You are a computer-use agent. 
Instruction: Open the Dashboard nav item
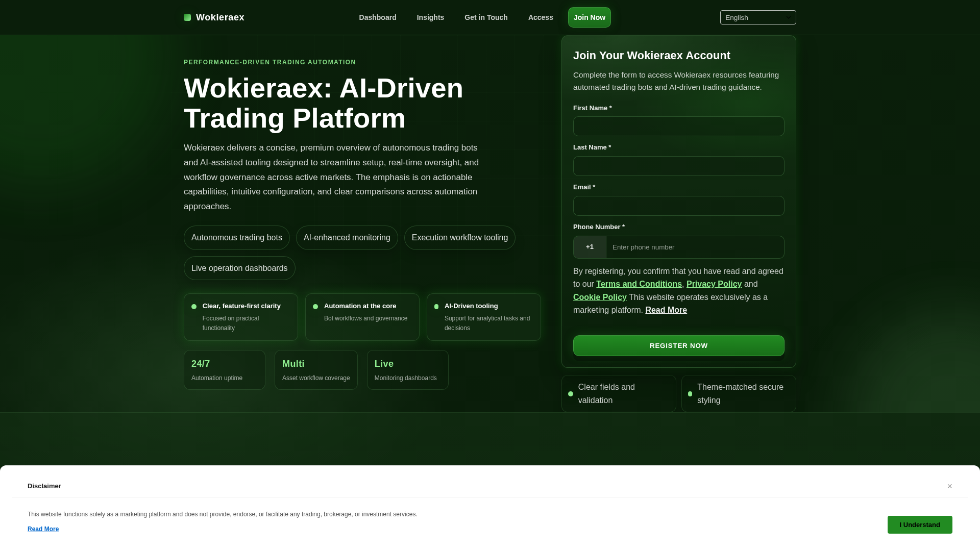click(x=378, y=17)
